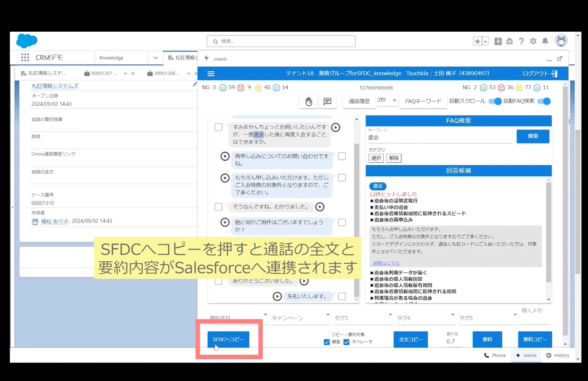588x381 pixels.
Task: Open the user profile avatar
Action: [561, 41]
